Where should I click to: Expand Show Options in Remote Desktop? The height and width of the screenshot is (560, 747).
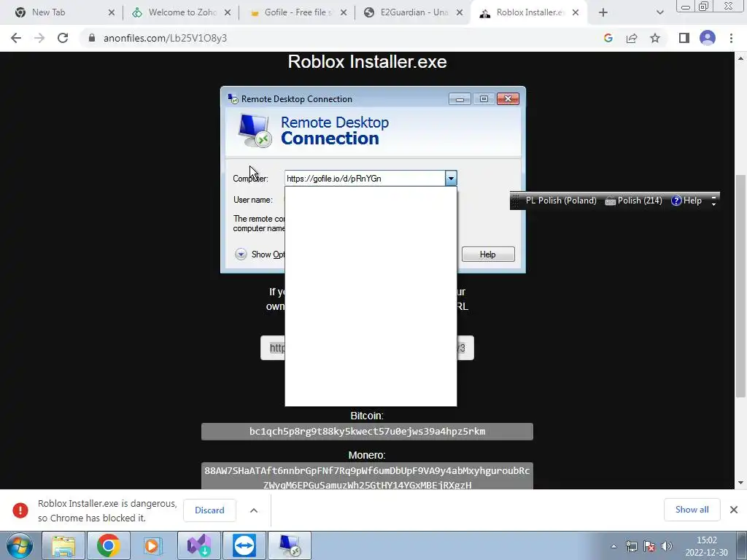coord(241,254)
